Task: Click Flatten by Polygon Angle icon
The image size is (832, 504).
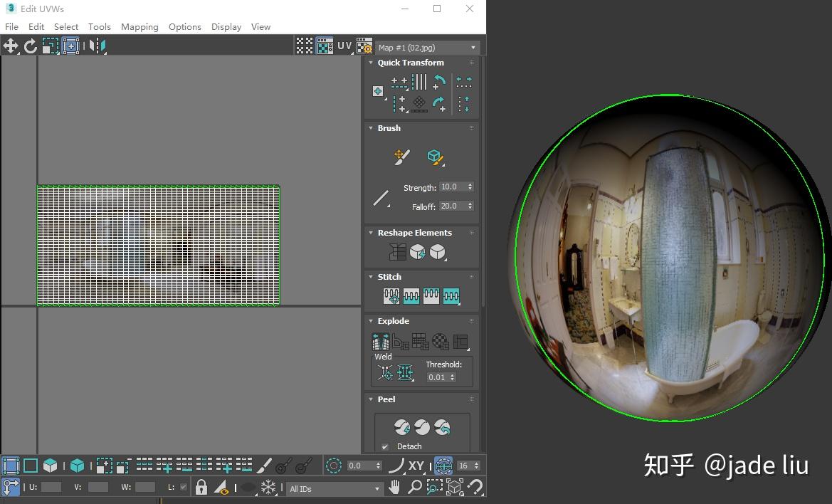Action: tap(400, 342)
